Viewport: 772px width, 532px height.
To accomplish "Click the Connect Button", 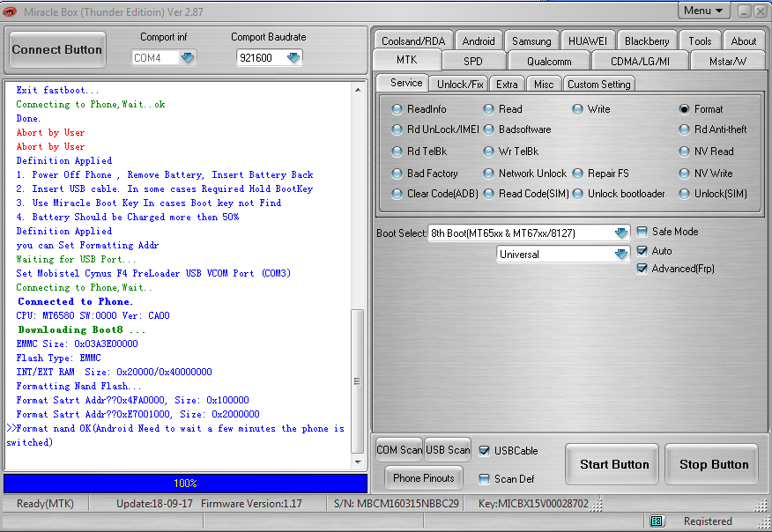I will 57,49.
